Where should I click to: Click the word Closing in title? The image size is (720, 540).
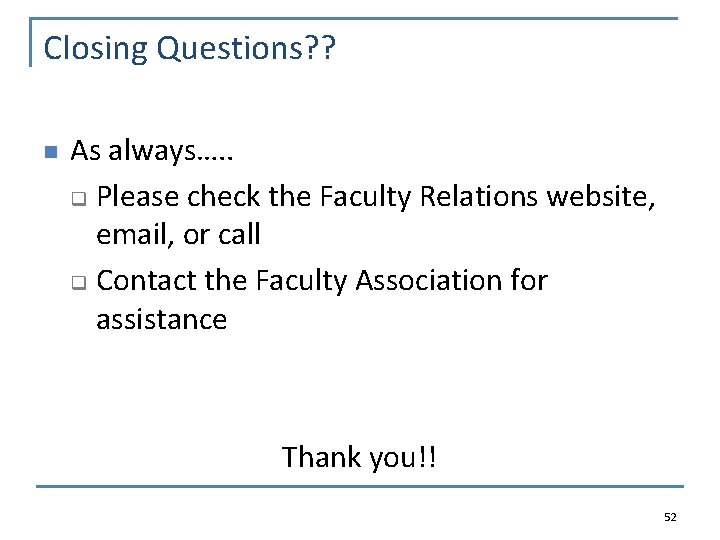pos(96,49)
